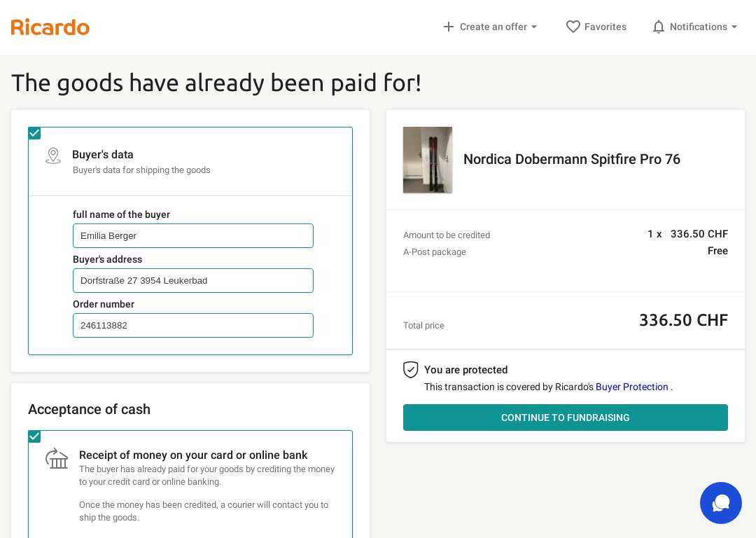
Task: Open the Buyer Protection link
Action: pyautogui.click(x=631, y=387)
